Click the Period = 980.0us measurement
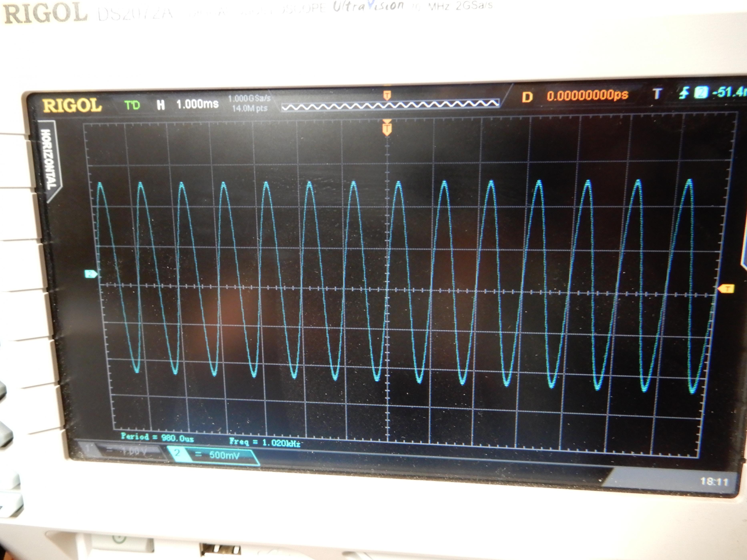This screenshot has height=560, width=747. [x=157, y=437]
